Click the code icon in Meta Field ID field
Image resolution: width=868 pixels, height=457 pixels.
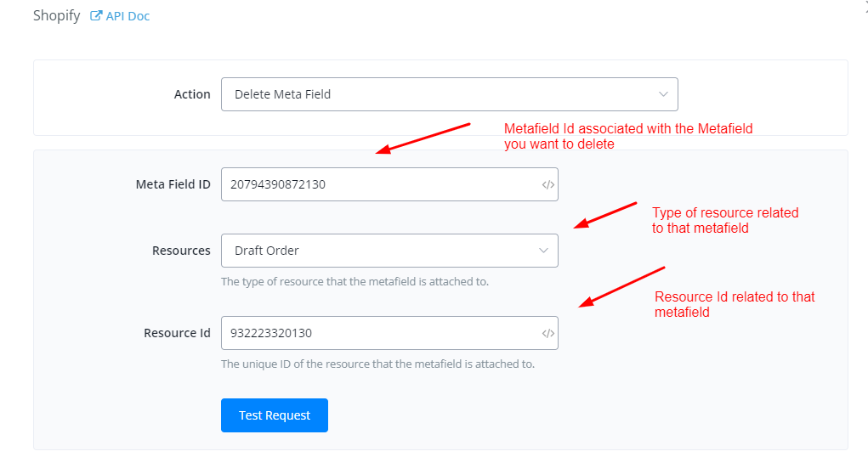[547, 184]
